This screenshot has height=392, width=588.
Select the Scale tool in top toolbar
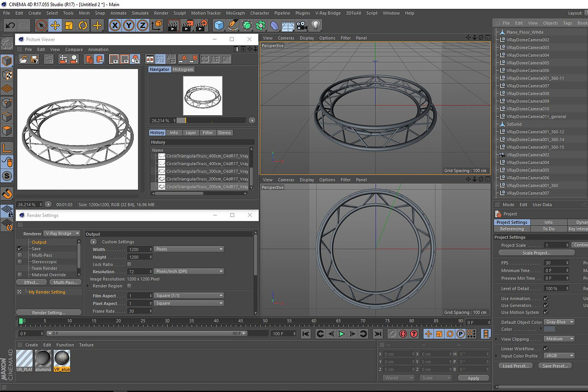tap(69, 25)
